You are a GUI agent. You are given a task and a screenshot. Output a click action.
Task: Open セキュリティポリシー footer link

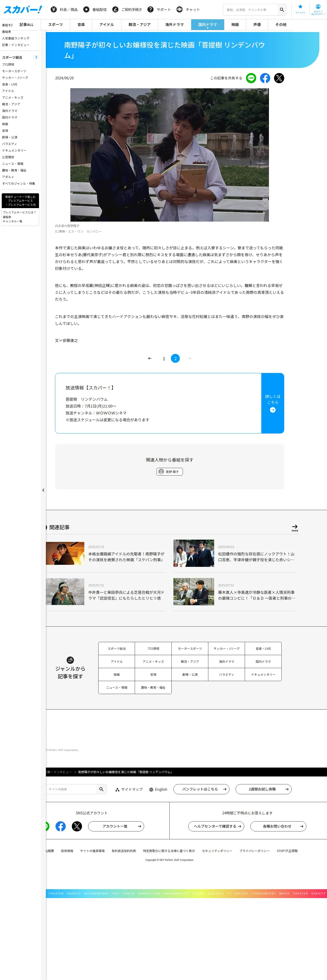(x=217, y=851)
